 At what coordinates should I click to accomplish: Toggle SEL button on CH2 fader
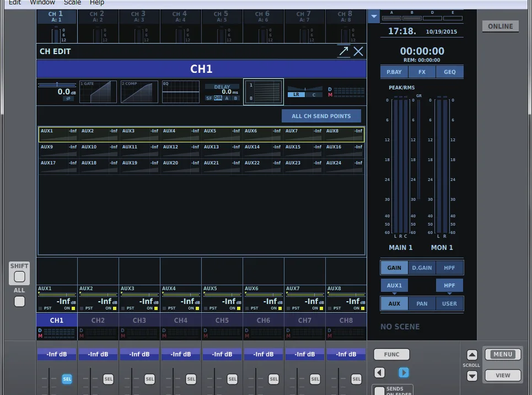108,379
